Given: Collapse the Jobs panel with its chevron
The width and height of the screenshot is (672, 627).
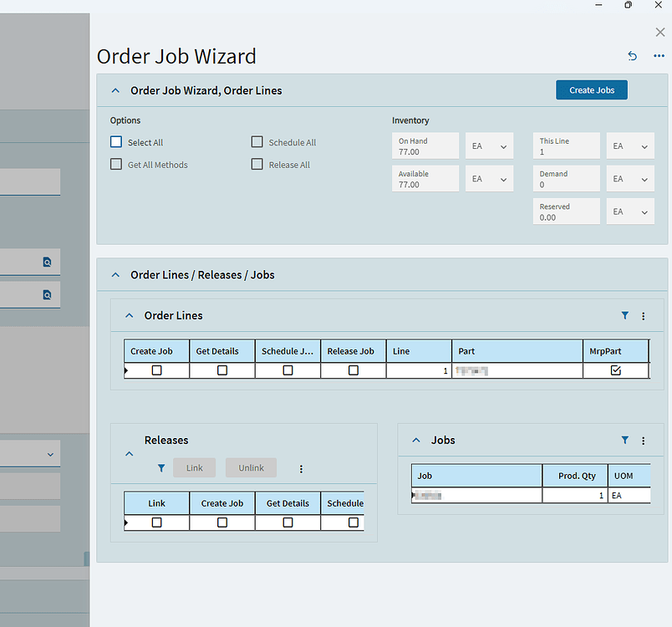Looking at the screenshot, I should point(416,440).
